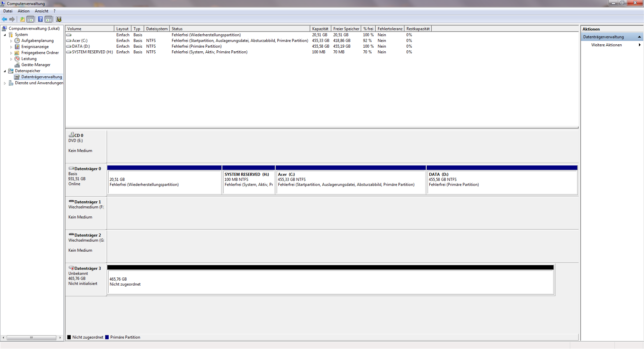Open the Ansicht menu
This screenshot has width=644, height=349.
(x=42, y=11)
